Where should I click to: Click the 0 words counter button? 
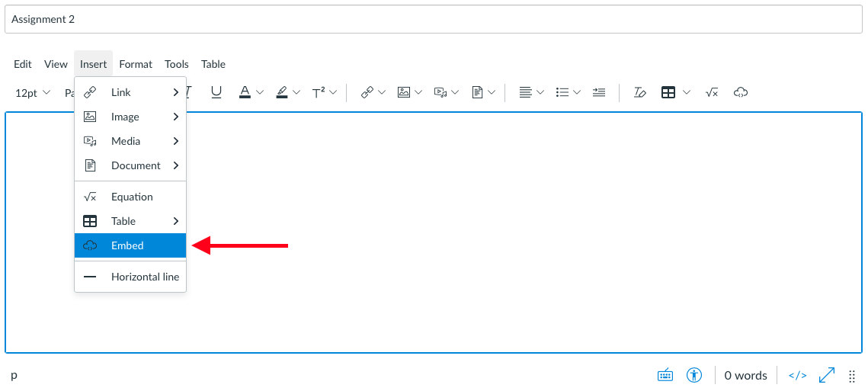pos(745,376)
